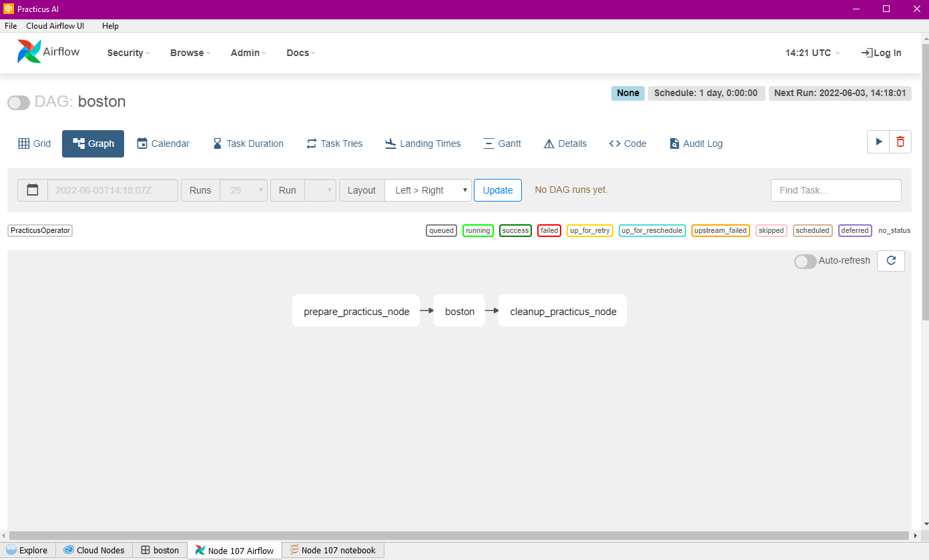Screen dimensions: 929x560
Task: Switch to the Node 107 notebook tab
Action: [x=332, y=551]
